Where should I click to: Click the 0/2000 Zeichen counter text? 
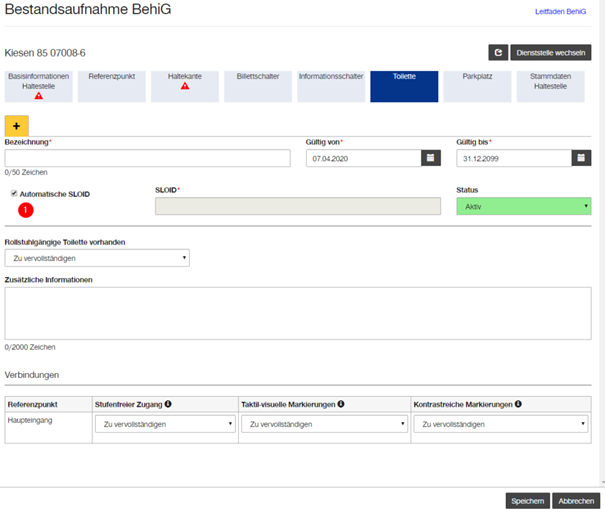(30, 347)
